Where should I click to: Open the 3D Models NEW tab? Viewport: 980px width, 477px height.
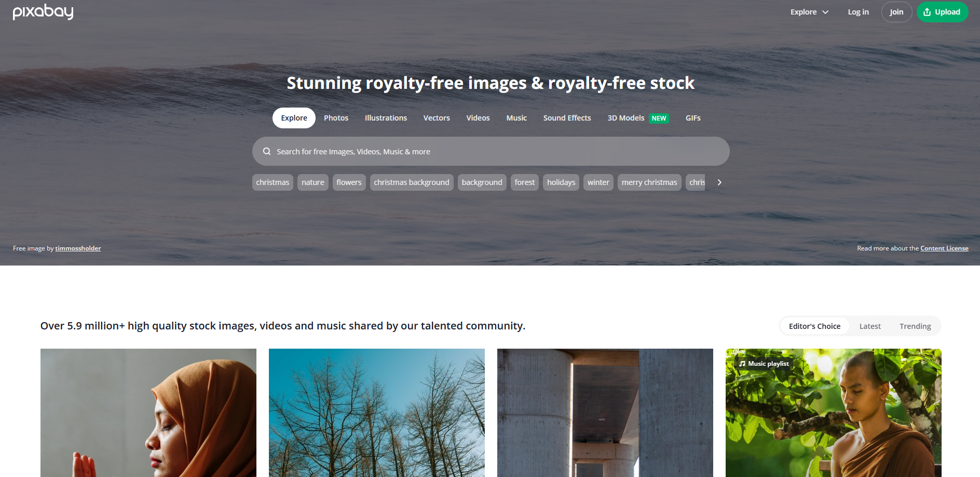[638, 118]
